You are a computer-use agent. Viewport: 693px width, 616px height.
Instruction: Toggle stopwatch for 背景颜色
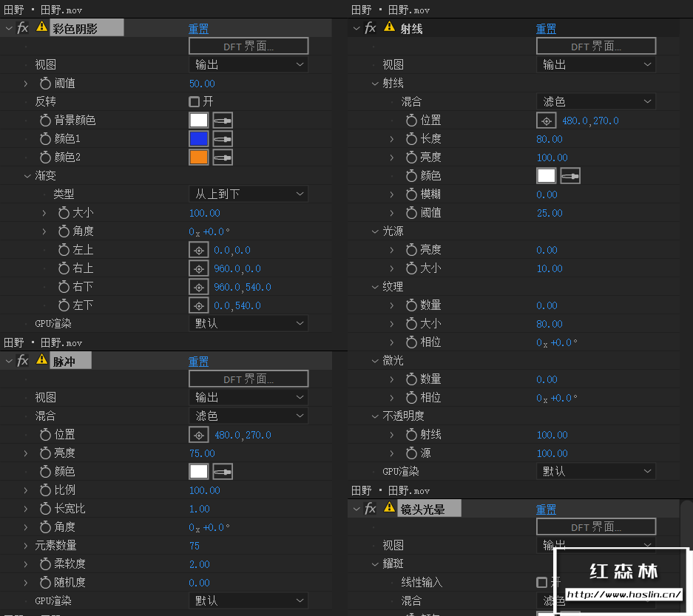pos(45,121)
